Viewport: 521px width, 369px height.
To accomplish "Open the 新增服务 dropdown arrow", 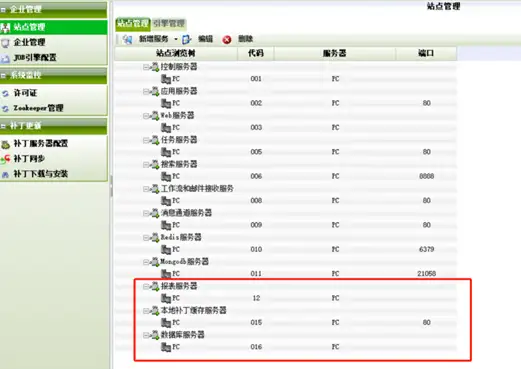I will (176, 39).
